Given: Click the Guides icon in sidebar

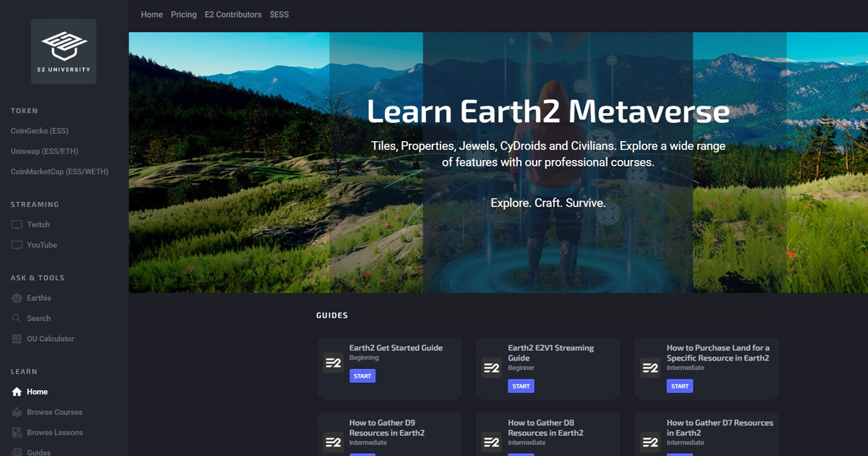Looking at the screenshot, I should (17, 452).
